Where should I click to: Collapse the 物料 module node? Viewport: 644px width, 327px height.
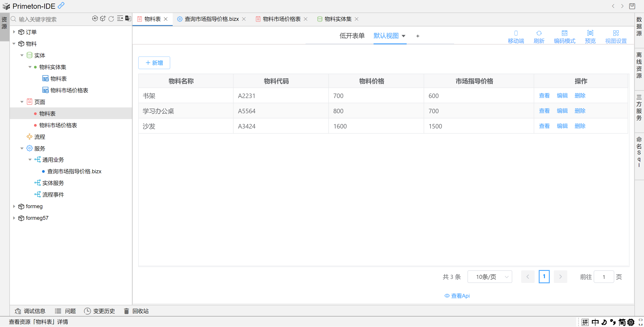point(14,44)
